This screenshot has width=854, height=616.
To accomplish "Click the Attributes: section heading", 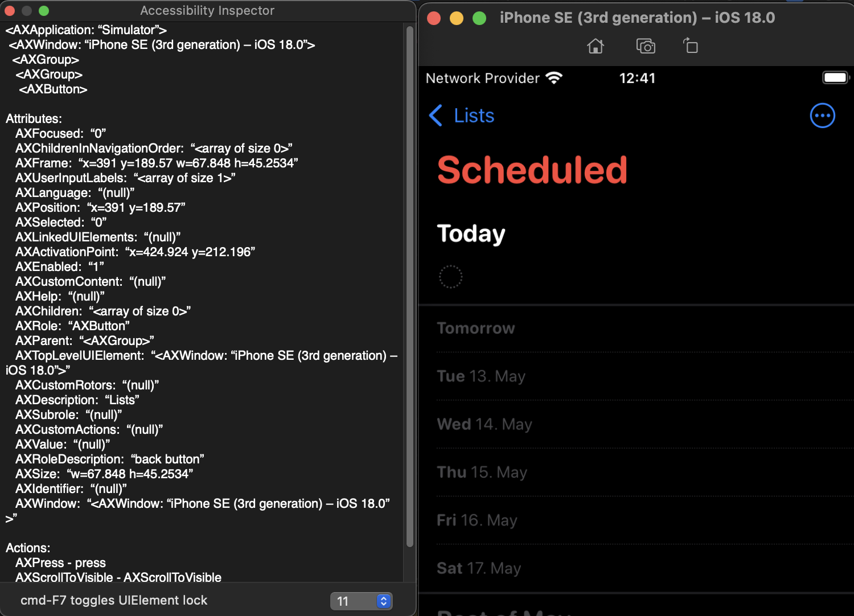I will coord(34,118).
